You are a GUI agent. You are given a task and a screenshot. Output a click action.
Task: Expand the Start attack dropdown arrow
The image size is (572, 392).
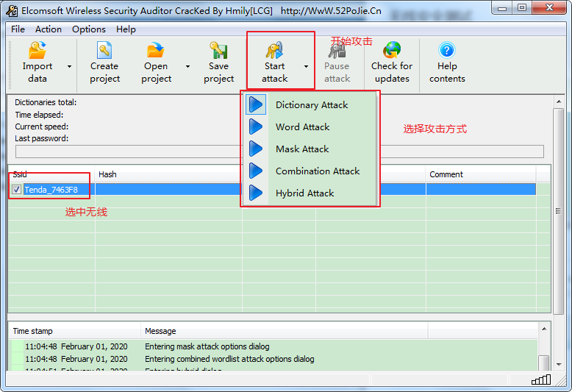click(x=306, y=66)
